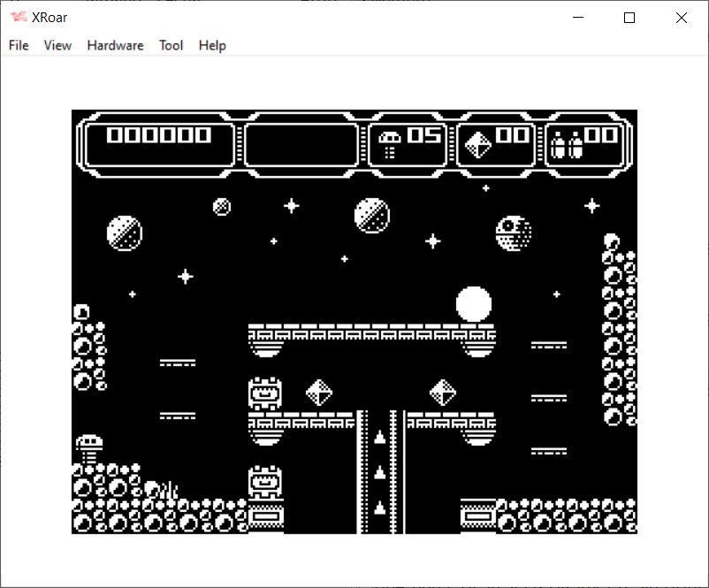Open the Help menu
This screenshot has height=588, width=709.
pos(212,45)
